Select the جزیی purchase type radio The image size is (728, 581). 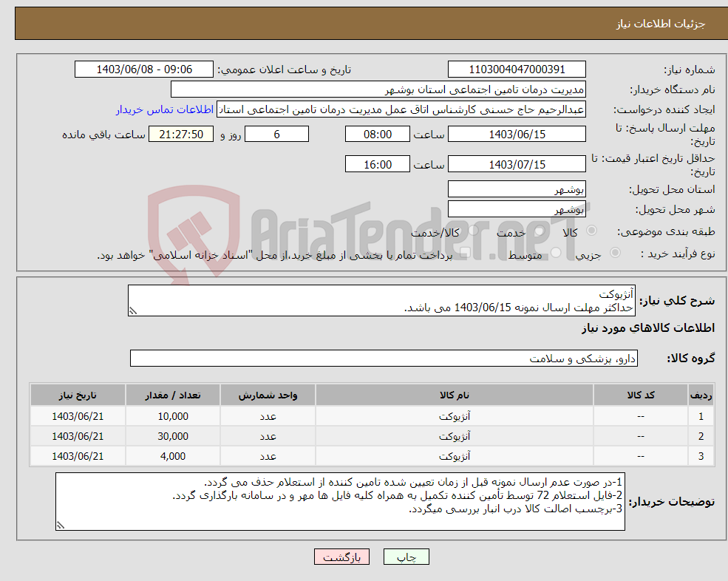point(615,252)
